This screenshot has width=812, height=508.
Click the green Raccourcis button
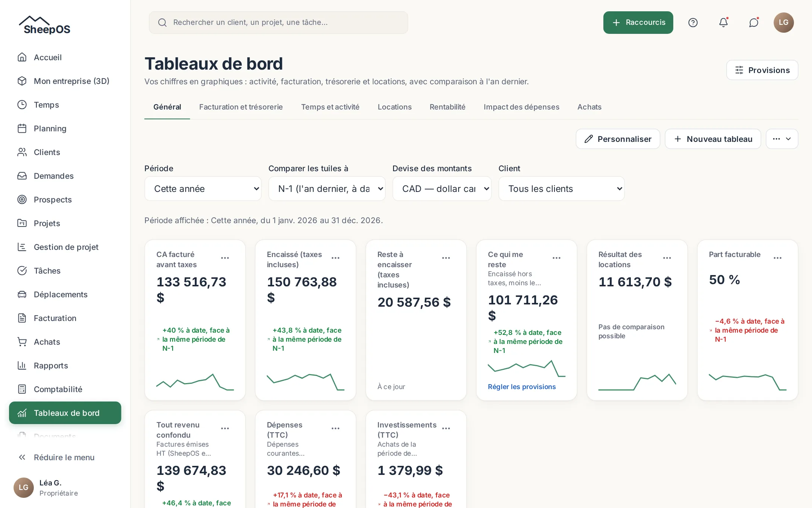click(x=638, y=23)
